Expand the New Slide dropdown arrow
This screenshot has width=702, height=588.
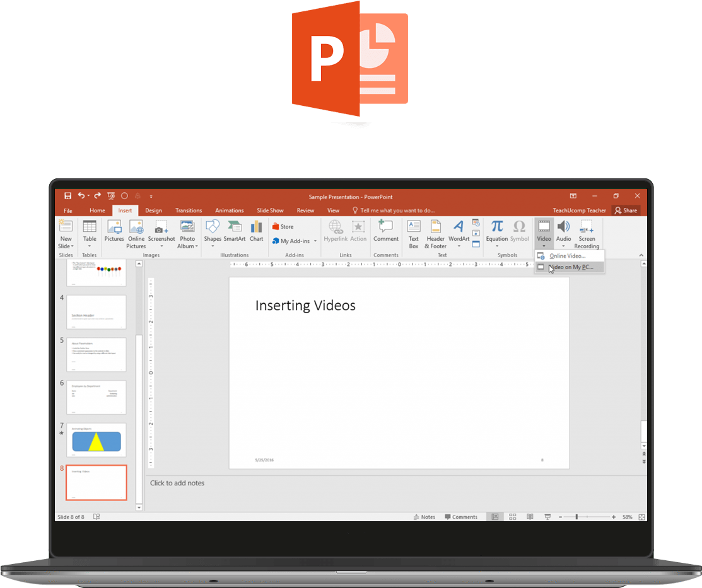(x=66, y=246)
